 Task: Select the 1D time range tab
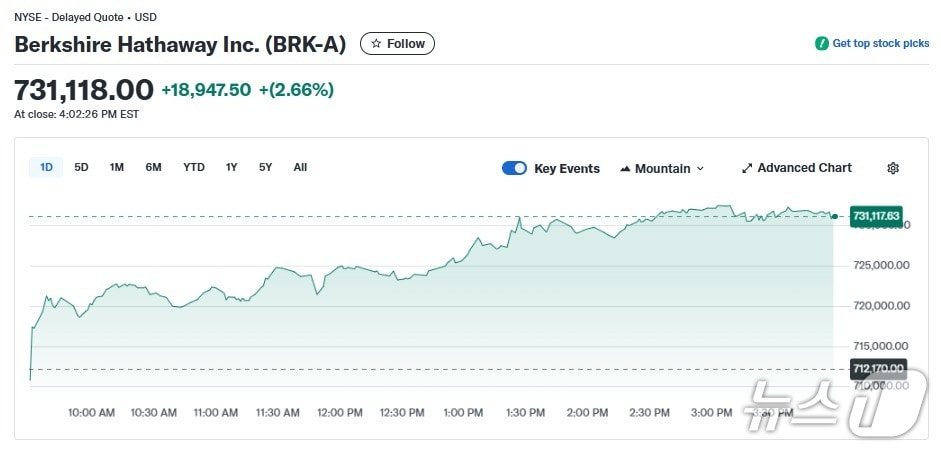(x=46, y=167)
